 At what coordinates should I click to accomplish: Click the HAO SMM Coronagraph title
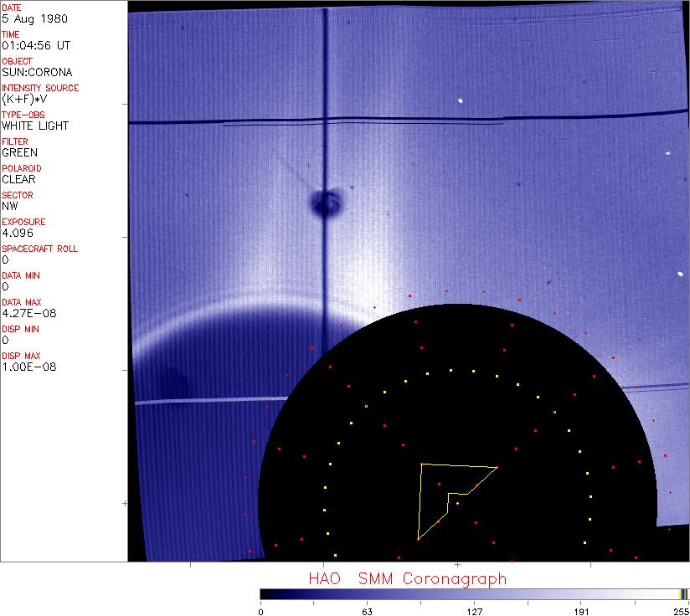click(408, 579)
